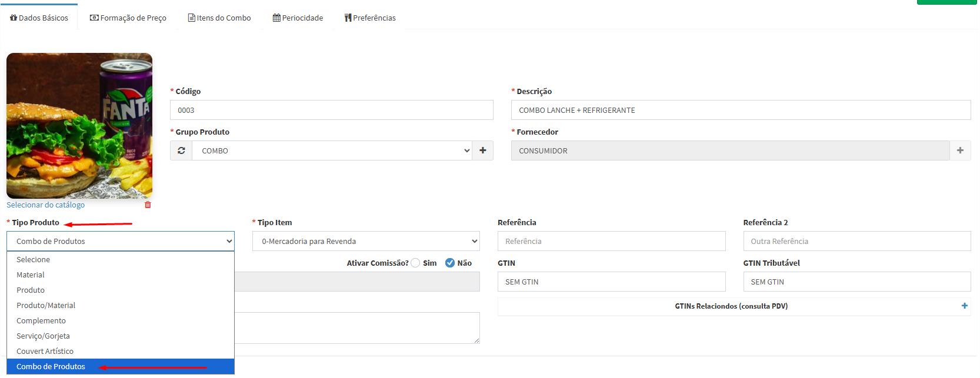Viewport: 980px width, 378px height.
Task: Open the Tipo Item dropdown
Action: point(365,242)
